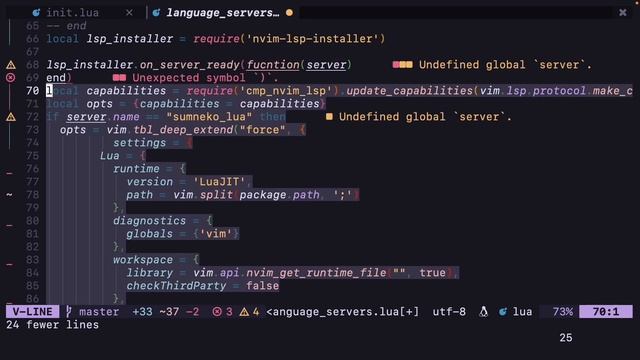Select the language_servers tab
This screenshot has width=640, height=360.
pos(223,13)
